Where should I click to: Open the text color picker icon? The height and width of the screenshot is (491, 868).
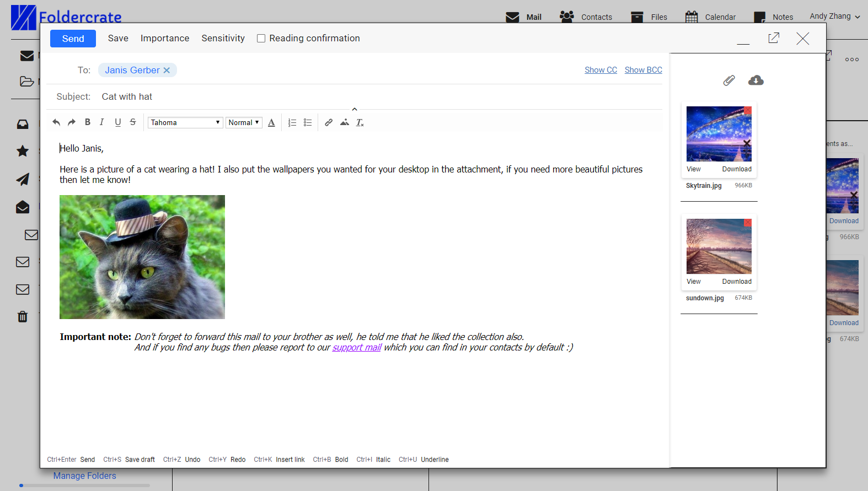click(x=271, y=122)
